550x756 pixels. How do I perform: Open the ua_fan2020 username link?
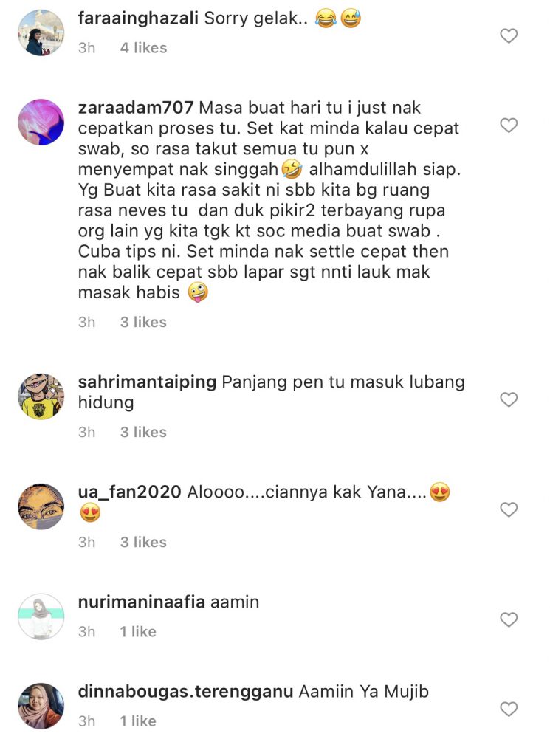(x=130, y=492)
